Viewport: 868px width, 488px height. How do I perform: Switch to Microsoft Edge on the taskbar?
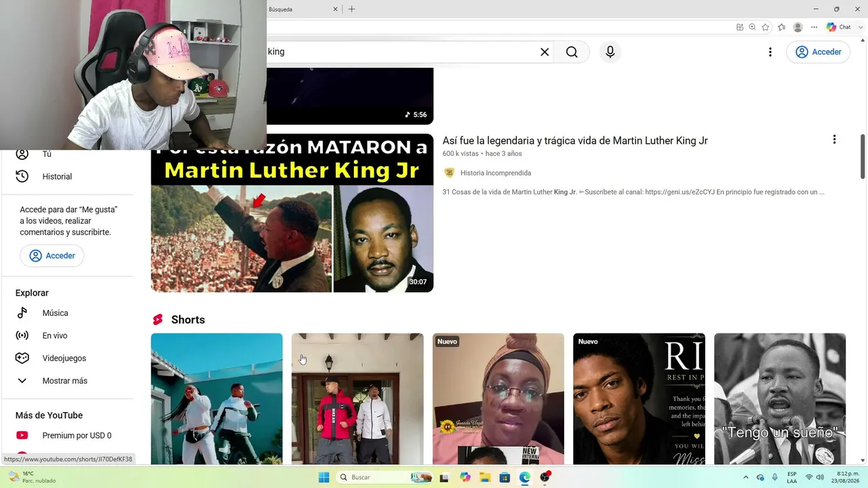pyautogui.click(x=525, y=477)
